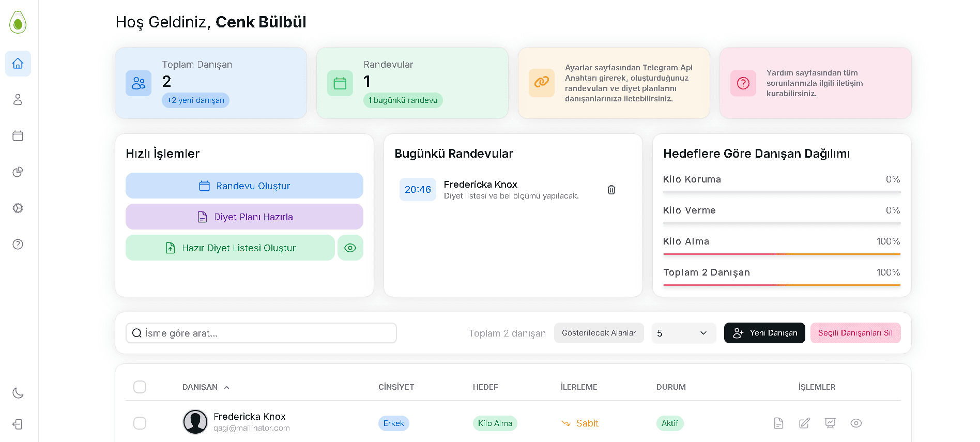Sort by DANIŞAN column arrow
Viewport: 980px width, 442px height.
coord(226,387)
